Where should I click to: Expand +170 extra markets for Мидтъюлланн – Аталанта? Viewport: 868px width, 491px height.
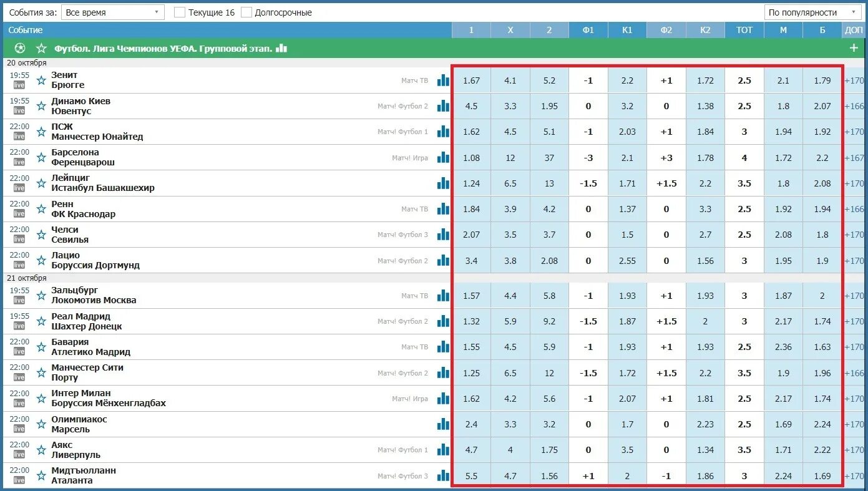854,476
